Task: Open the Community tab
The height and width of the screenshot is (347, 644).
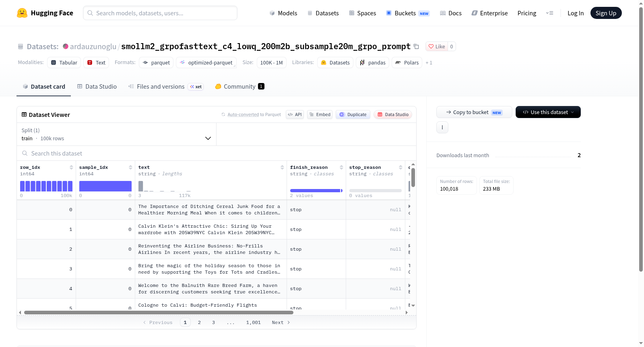Action: click(x=239, y=86)
